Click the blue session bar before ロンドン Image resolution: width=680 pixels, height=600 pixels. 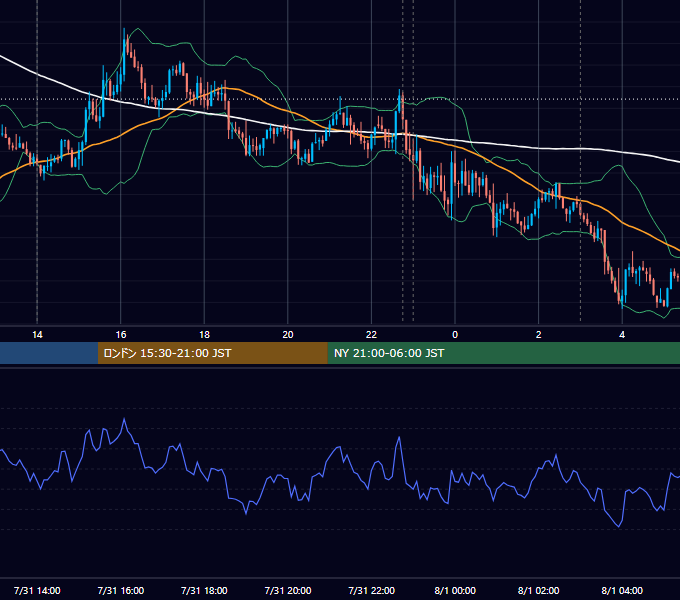tap(49, 353)
